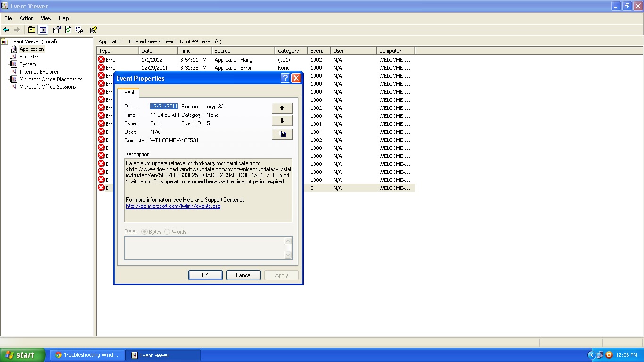Switch to the Chrome Troubleshooting Wind... taskbar item

coord(88,355)
